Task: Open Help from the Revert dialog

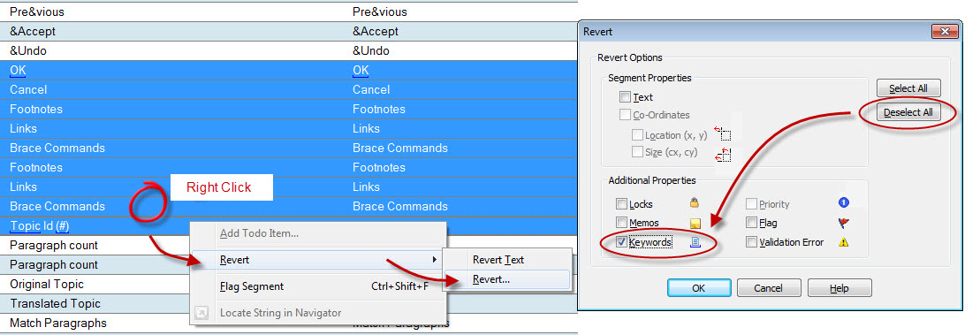Action: (839, 288)
